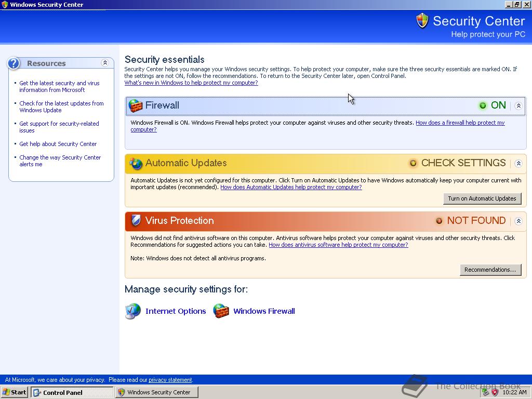Click the title bar shield icon

click(x=5, y=4)
